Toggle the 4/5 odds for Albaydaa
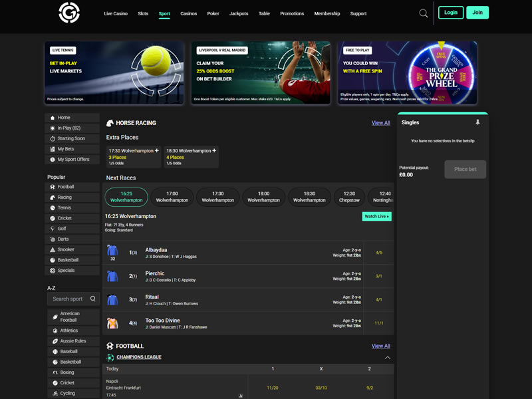The width and height of the screenshot is (532, 399). (379, 253)
